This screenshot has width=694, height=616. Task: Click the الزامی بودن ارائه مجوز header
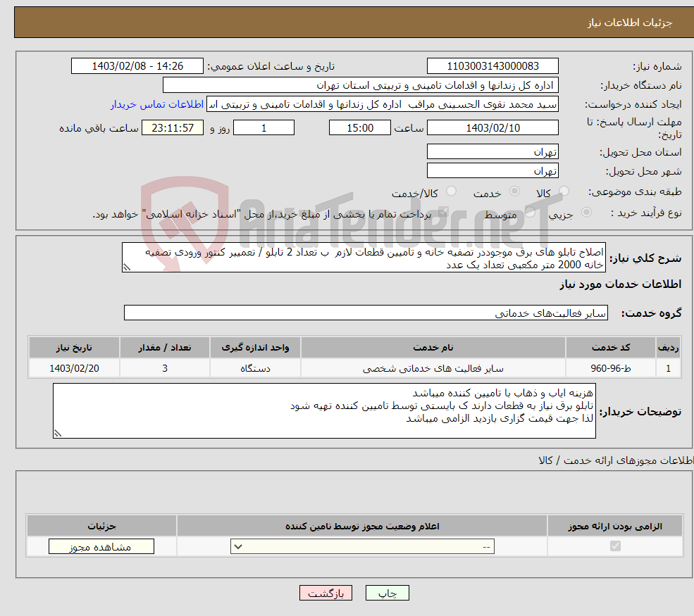click(x=615, y=526)
